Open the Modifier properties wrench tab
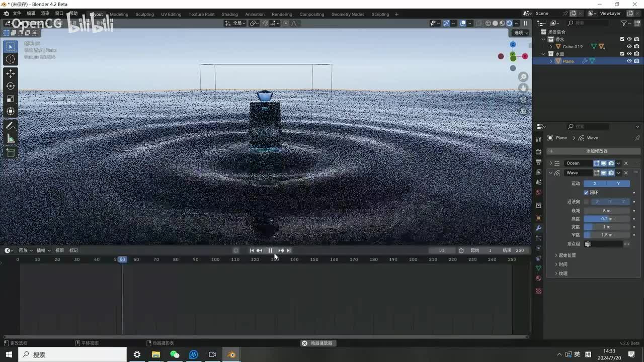The width and height of the screenshot is (644, 362). pos(538,228)
